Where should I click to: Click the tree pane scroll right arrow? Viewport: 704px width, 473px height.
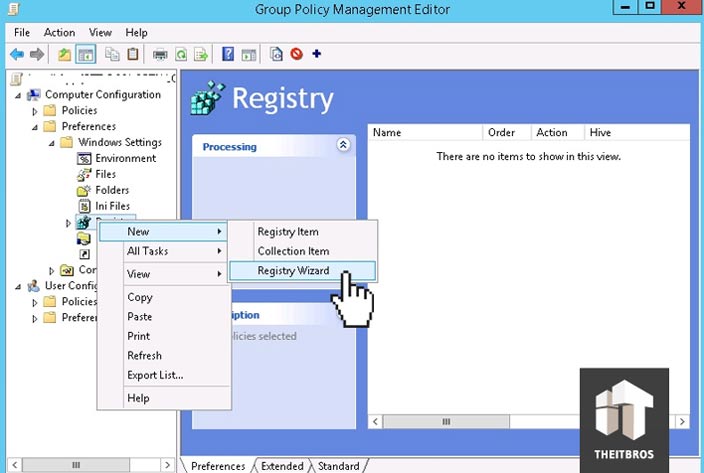[x=167, y=465]
